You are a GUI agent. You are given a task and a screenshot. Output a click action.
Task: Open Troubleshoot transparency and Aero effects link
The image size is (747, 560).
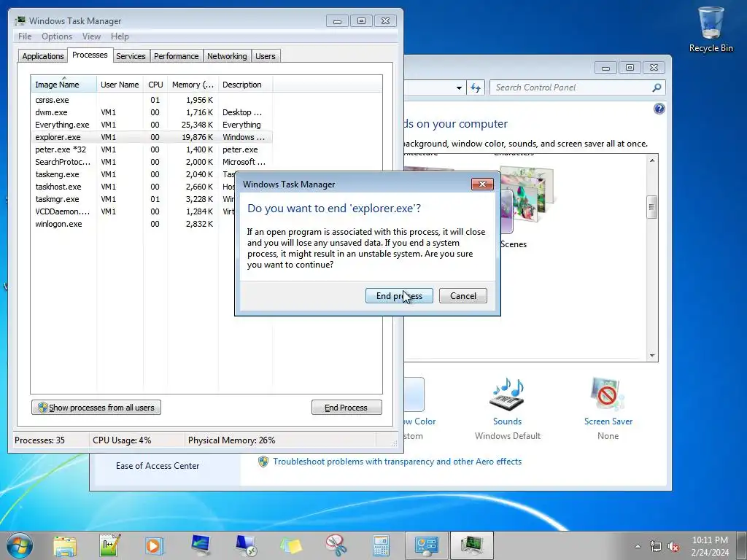click(x=397, y=462)
